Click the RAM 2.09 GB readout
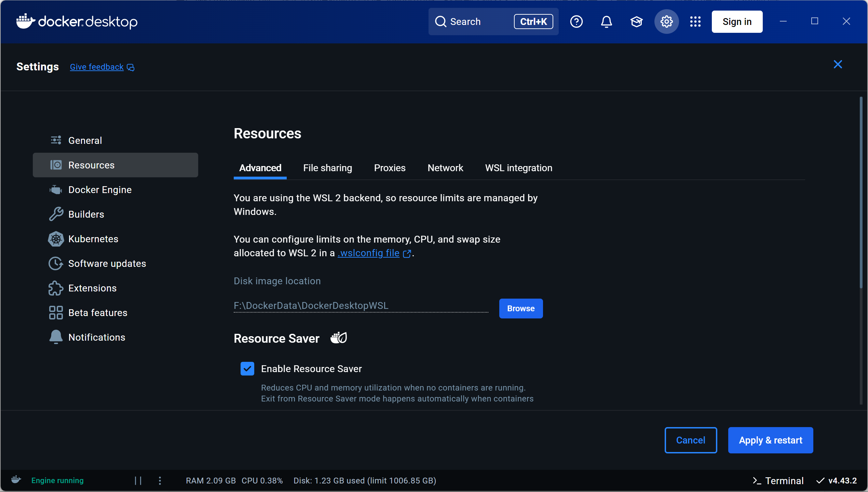Image resolution: width=868 pixels, height=492 pixels. click(x=211, y=480)
